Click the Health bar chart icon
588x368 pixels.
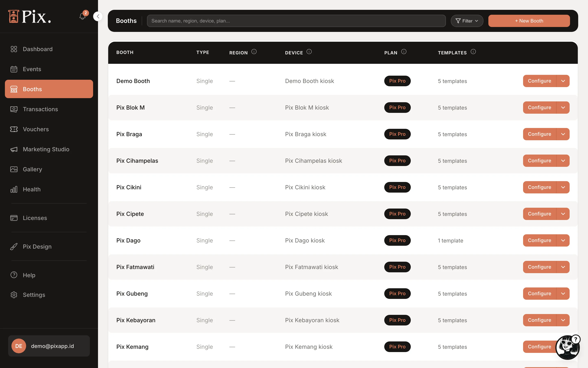[x=14, y=189]
